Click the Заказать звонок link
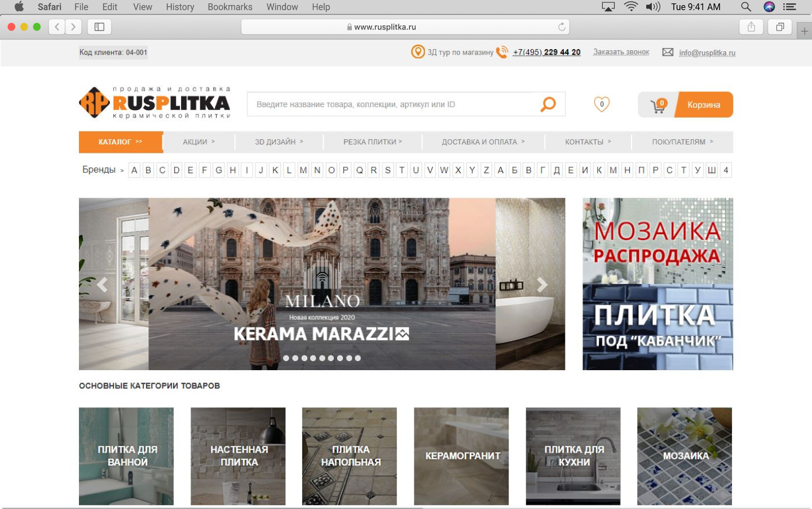 621,52
